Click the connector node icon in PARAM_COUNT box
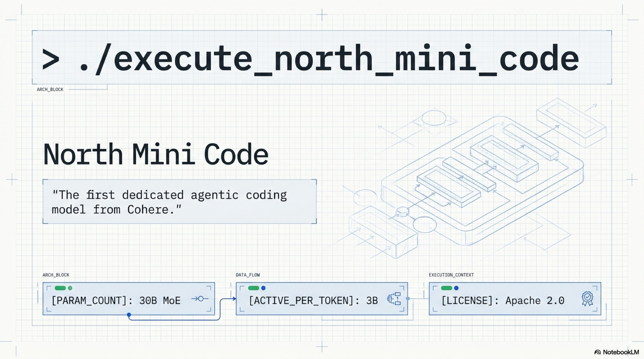Screen dimensions: 644x359 pos(200,299)
